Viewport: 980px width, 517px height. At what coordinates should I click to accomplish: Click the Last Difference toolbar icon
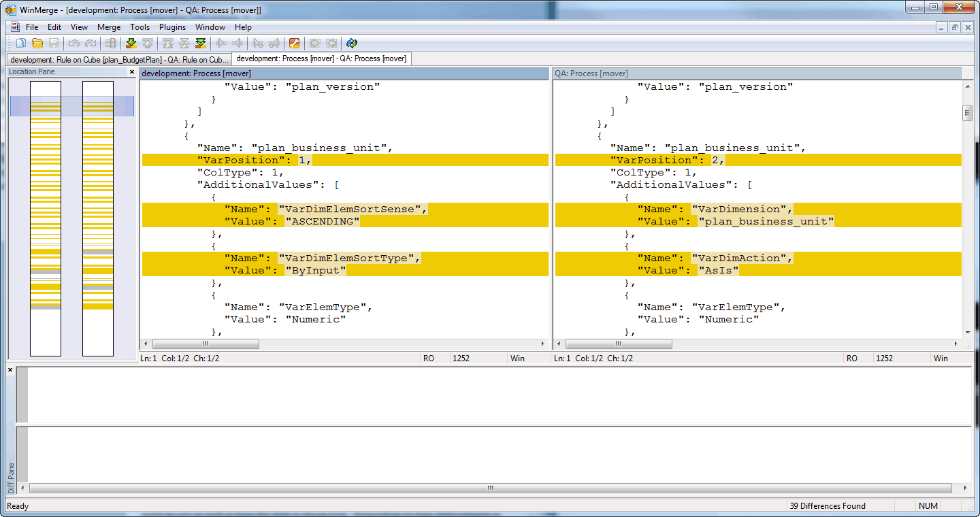[201, 44]
